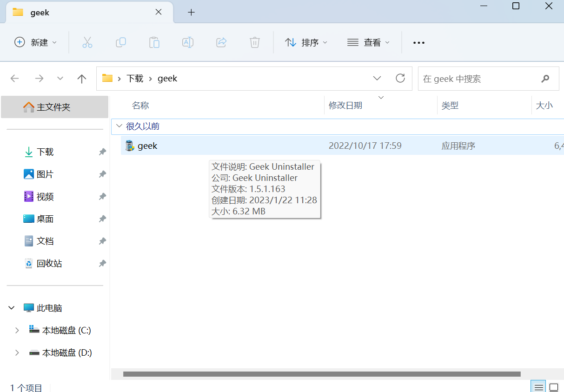Select 此电脑 in the sidebar
Screen dimensions: 564x392
(49, 308)
